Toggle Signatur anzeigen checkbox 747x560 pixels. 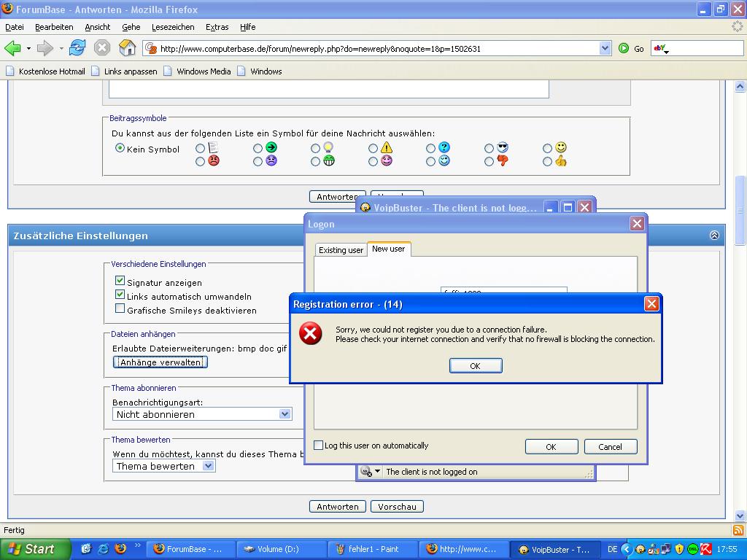click(x=120, y=281)
